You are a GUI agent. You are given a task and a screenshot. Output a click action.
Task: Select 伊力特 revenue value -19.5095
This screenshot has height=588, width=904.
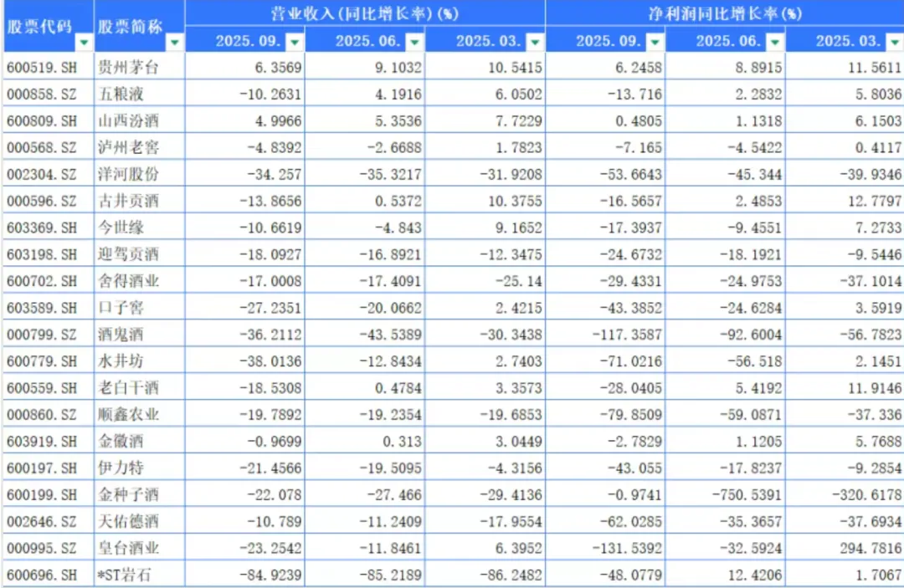(x=366, y=468)
